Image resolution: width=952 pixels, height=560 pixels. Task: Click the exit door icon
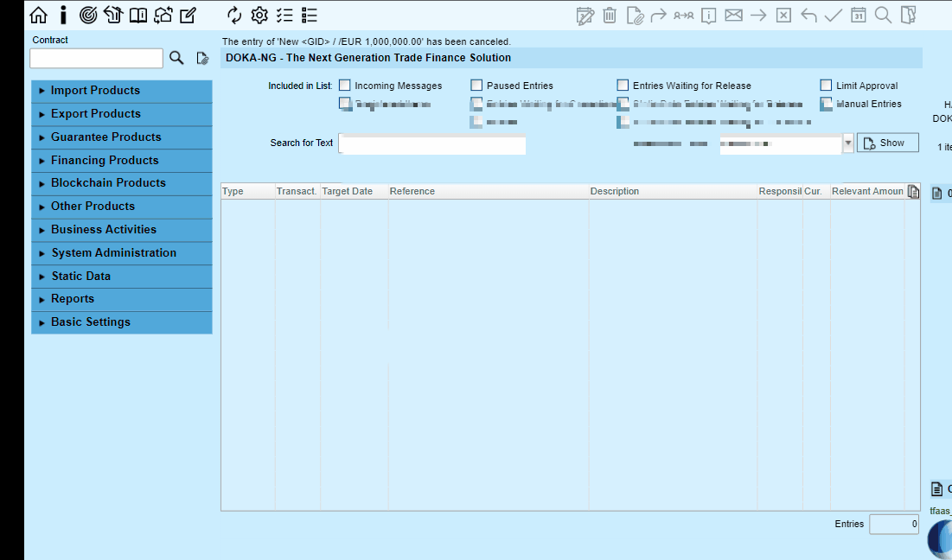point(908,16)
